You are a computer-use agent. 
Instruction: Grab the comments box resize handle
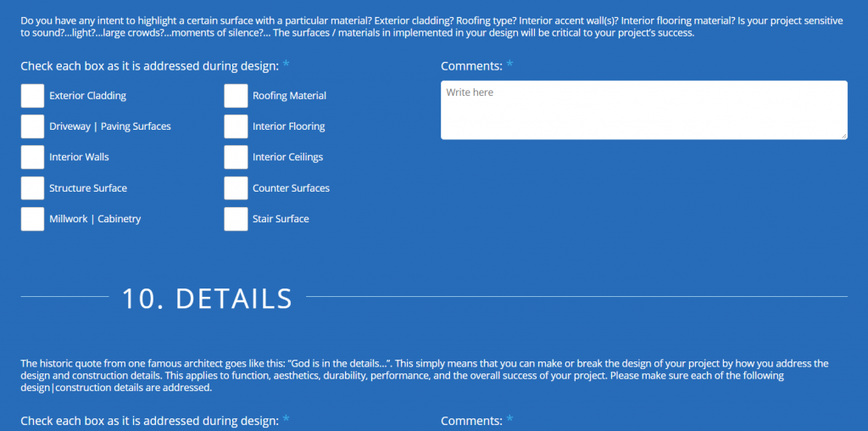pos(843,135)
